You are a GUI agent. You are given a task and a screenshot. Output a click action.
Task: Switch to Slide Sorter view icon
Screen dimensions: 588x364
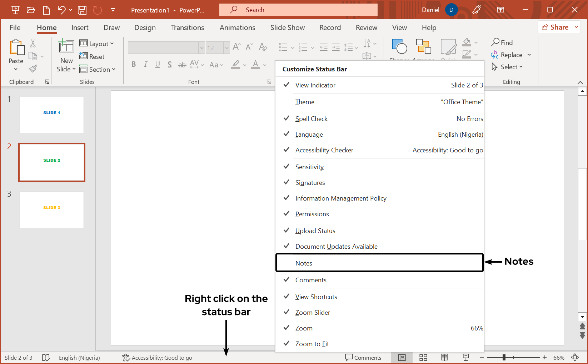pos(423,357)
